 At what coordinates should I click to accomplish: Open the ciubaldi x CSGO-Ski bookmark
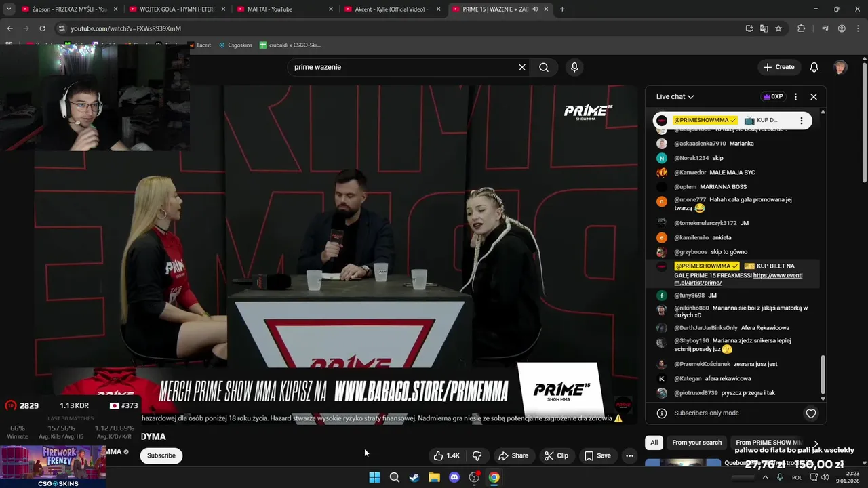pos(290,45)
